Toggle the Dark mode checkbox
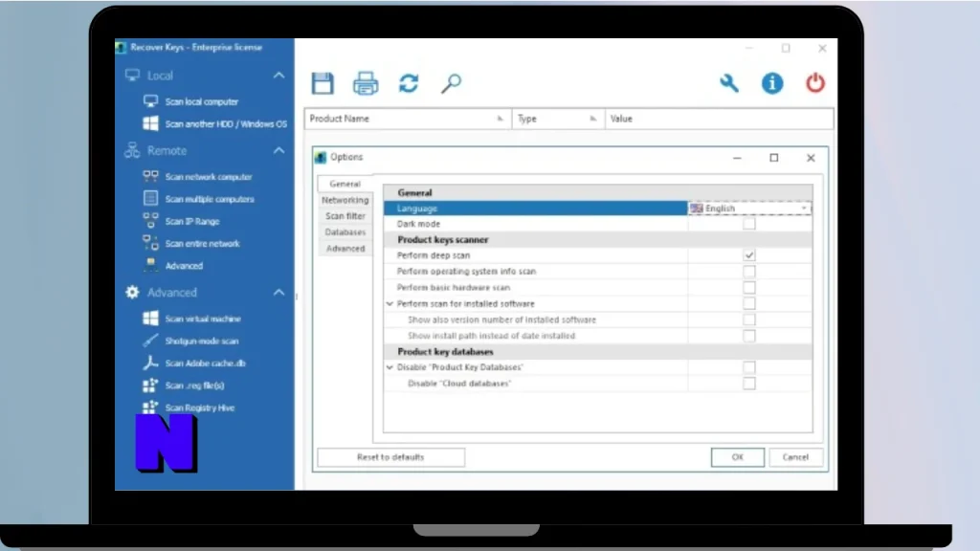This screenshot has width=980, height=551. click(x=748, y=224)
